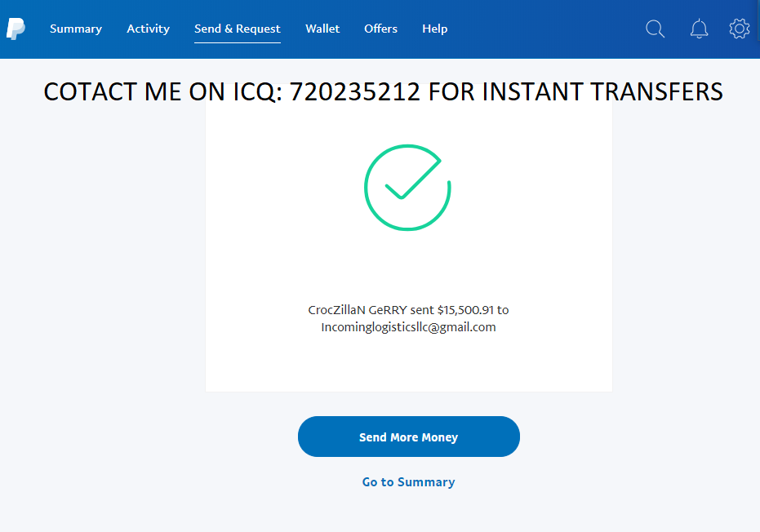Open the Help menu item

coord(434,29)
